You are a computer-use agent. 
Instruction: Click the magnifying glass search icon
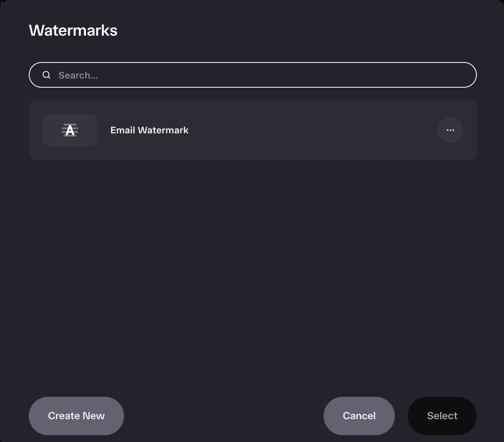[x=46, y=75]
